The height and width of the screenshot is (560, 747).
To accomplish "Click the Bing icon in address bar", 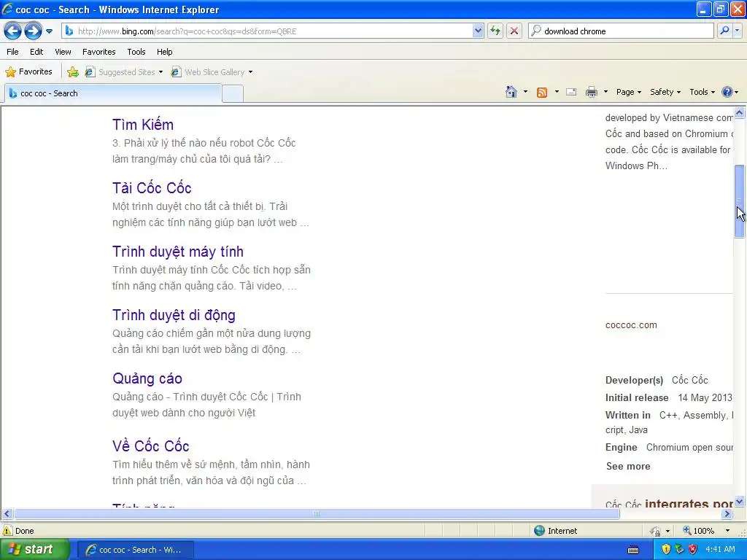I will (x=69, y=31).
